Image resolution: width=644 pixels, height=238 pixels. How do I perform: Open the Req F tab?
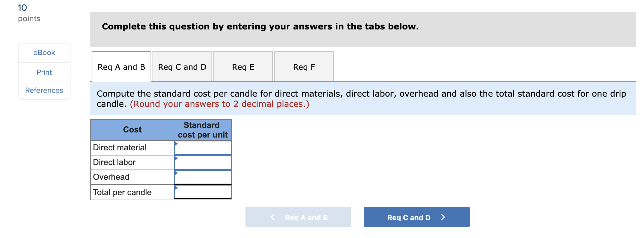(x=304, y=67)
